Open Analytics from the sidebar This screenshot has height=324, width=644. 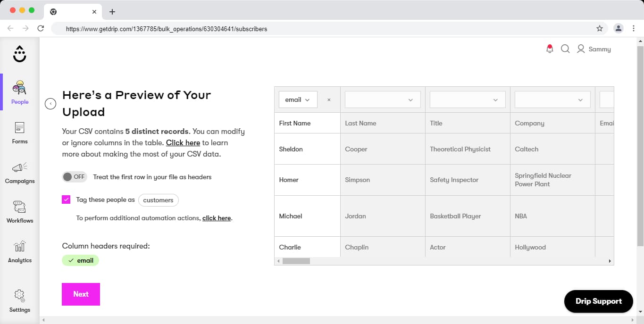pyautogui.click(x=20, y=251)
